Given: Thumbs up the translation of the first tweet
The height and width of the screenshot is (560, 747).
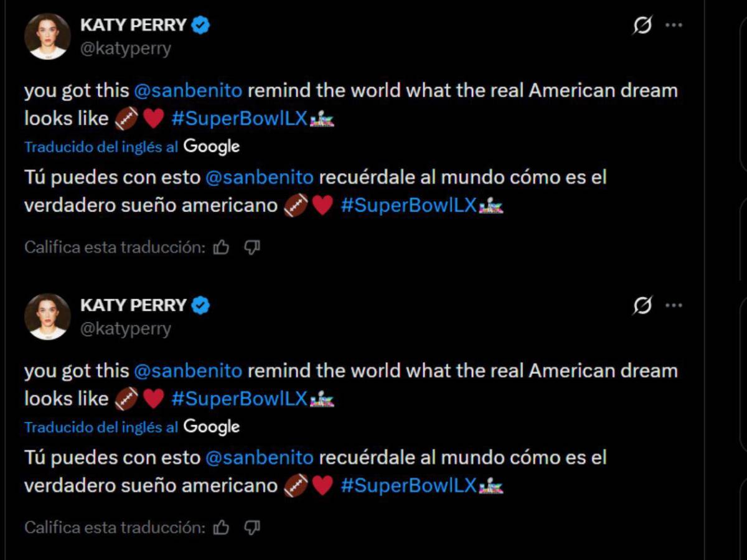Looking at the screenshot, I should point(222,246).
